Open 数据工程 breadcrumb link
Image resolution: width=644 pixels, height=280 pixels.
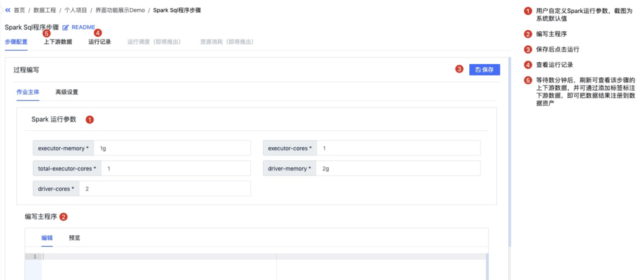(45, 10)
